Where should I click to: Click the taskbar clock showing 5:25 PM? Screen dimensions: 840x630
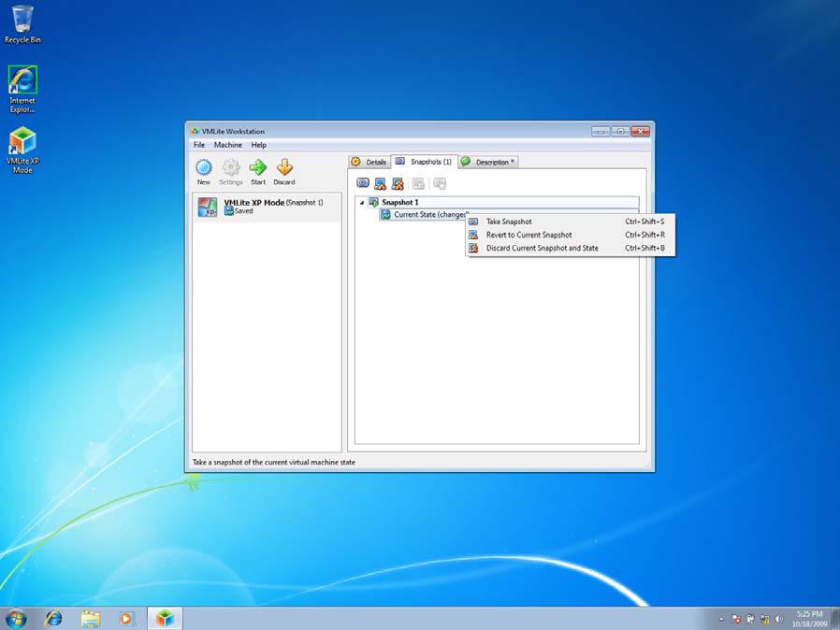click(809, 619)
